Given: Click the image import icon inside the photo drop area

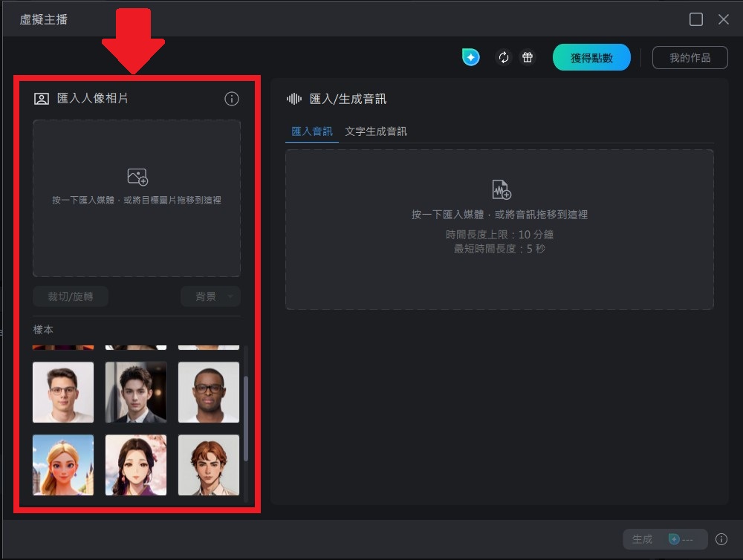Looking at the screenshot, I should click(x=136, y=175).
